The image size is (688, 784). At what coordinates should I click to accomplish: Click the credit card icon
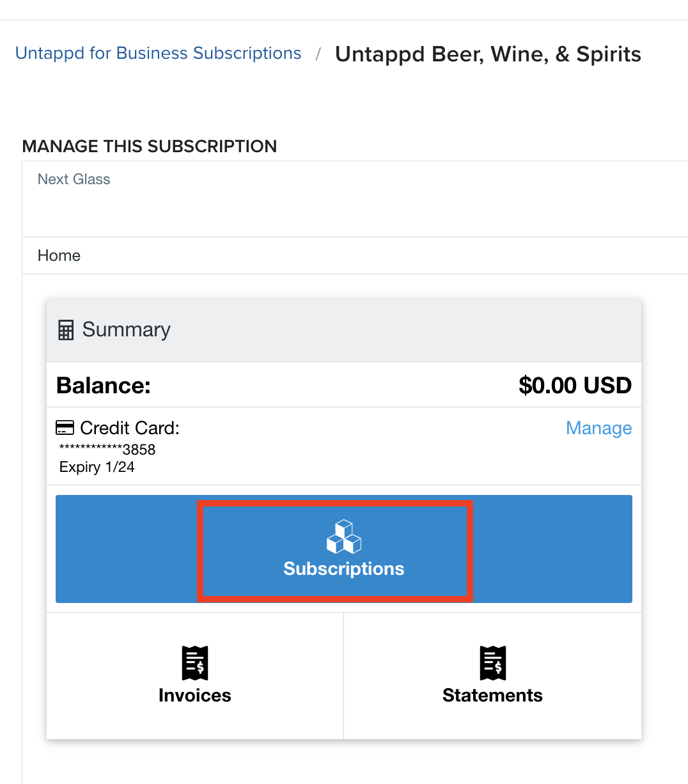[x=65, y=427]
